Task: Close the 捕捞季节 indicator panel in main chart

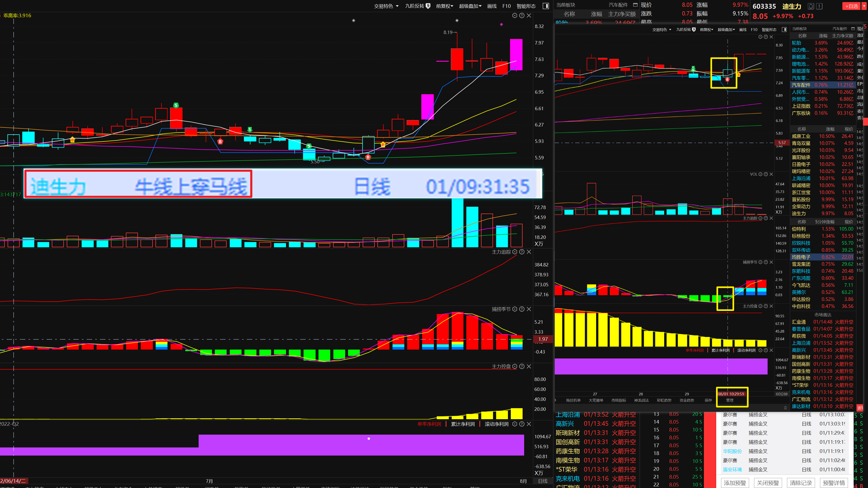Action: pos(529,309)
